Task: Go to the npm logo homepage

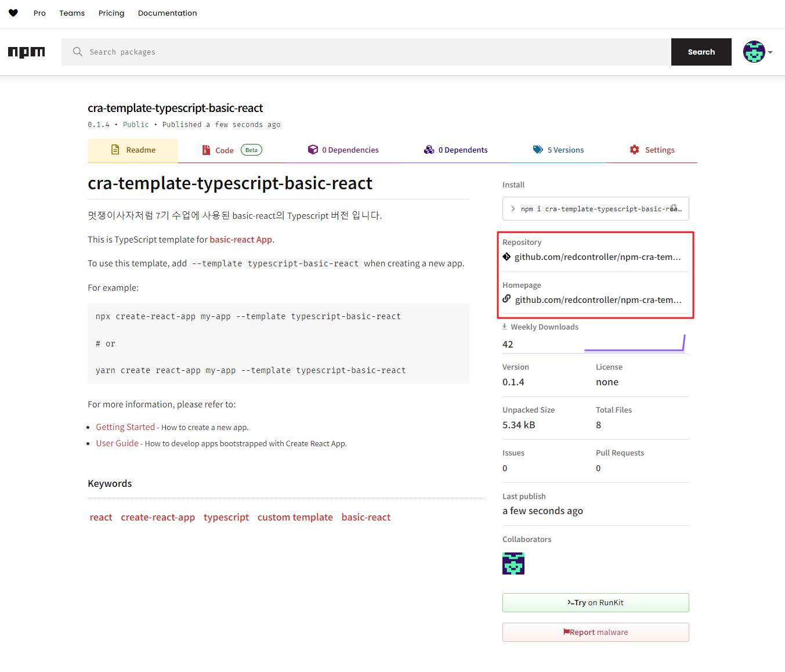Action: pos(26,52)
